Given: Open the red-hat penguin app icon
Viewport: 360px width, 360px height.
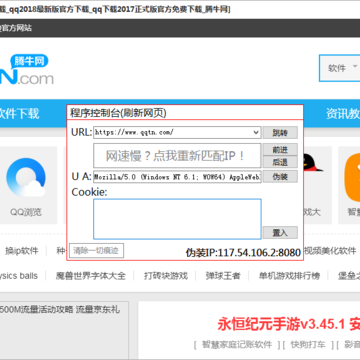Looking at the screenshot, I should [313, 163].
